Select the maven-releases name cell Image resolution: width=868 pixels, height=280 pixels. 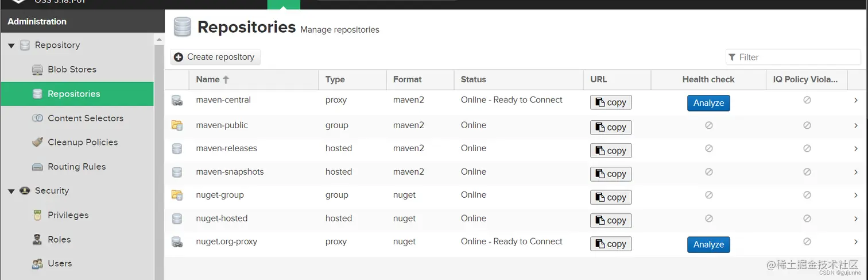(254, 148)
